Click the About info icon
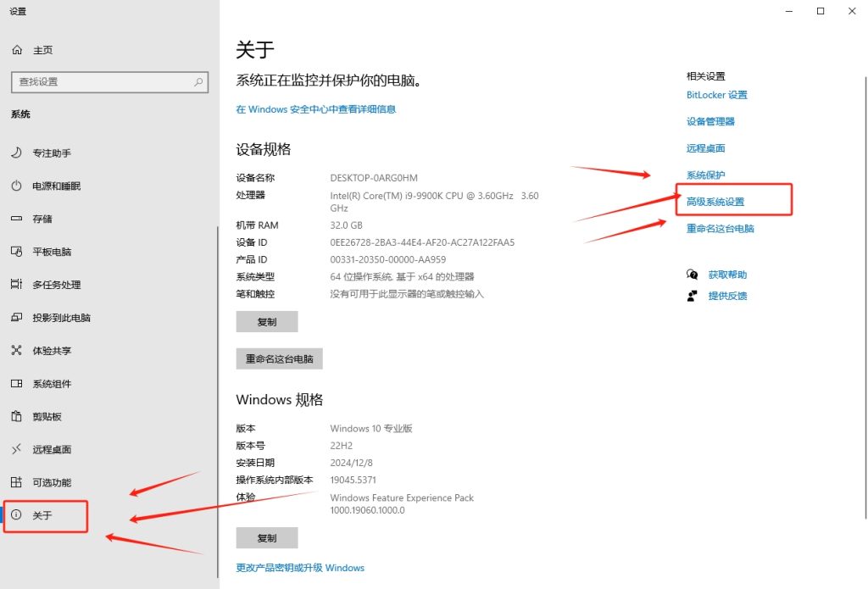 17,514
